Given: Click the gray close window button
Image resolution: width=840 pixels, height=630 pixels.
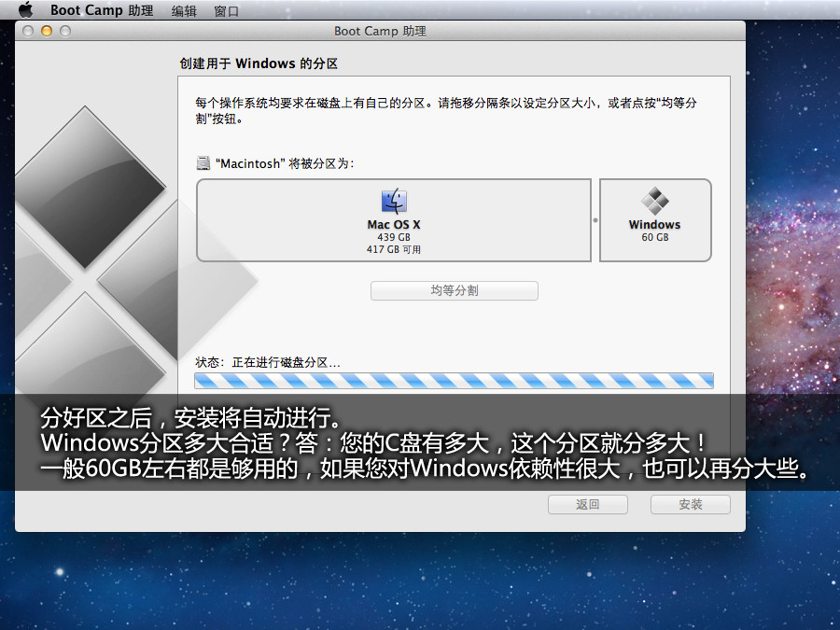Looking at the screenshot, I should (x=28, y=31).
